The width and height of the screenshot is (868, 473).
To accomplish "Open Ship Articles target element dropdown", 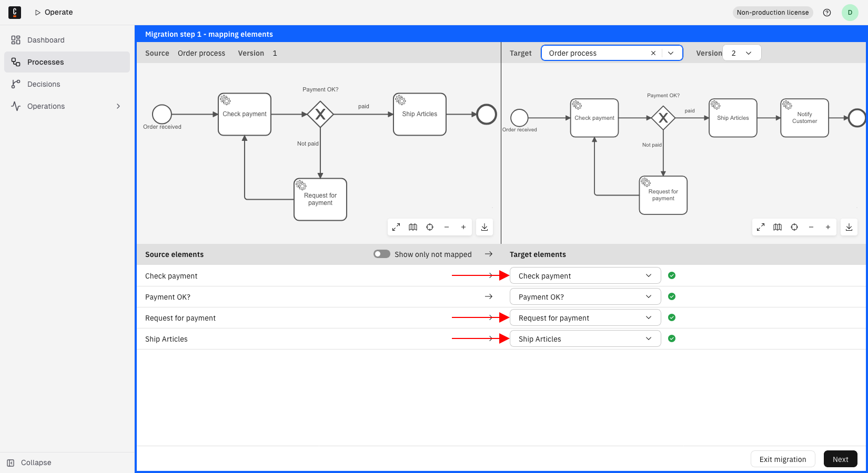I will click(585, 338).
